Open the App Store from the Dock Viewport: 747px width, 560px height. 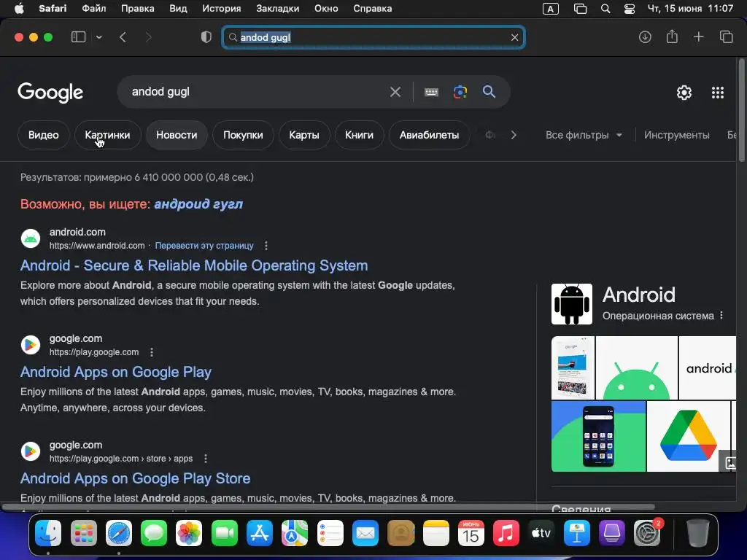point(260,532)
